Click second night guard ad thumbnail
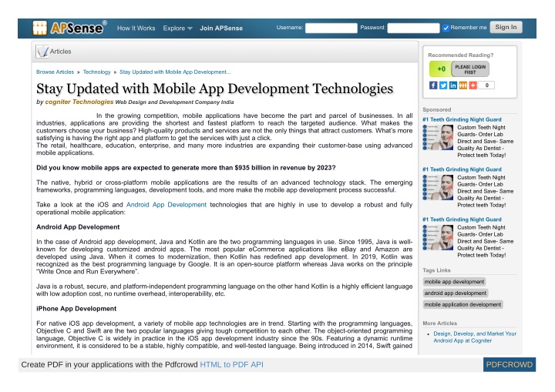 click(438, 187)
